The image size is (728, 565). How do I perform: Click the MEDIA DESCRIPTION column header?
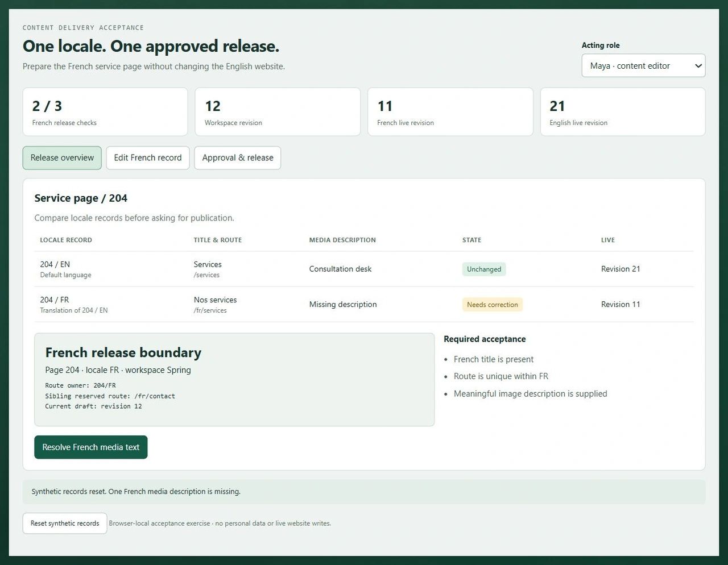[342, 240]
